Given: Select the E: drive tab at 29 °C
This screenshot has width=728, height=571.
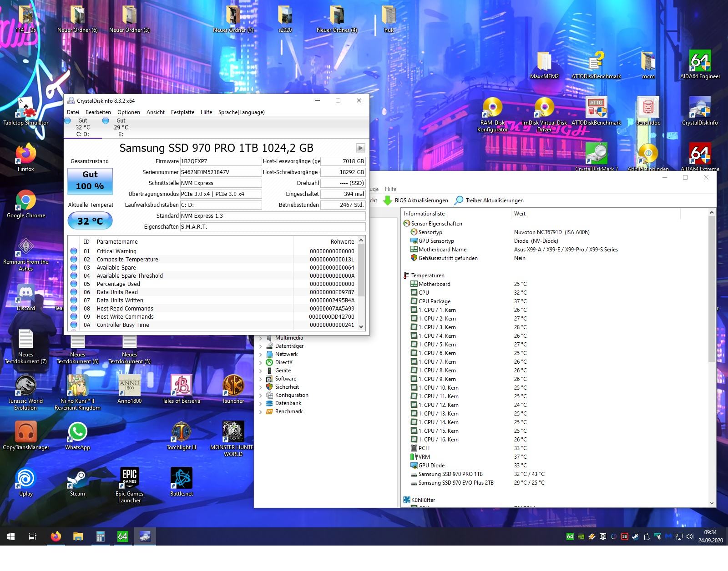Looking at the screenshot, I should 121,127.
